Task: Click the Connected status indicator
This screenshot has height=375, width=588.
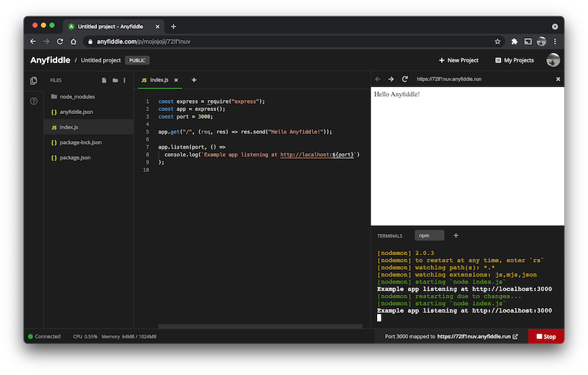Action: [x=44, y=336]
